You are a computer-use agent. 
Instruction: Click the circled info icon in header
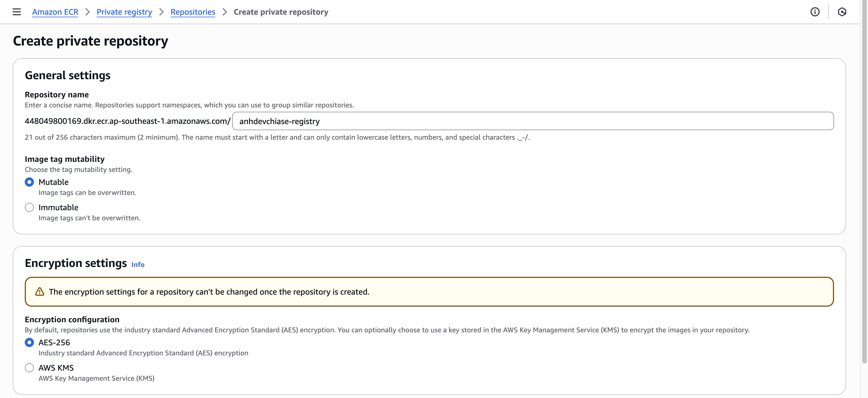point(815,12)
